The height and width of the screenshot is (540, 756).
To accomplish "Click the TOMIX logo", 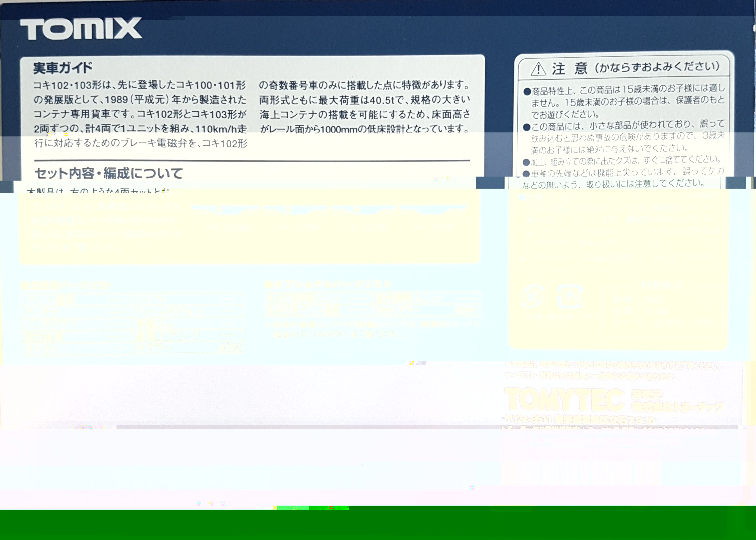I will tap(81, 29).
